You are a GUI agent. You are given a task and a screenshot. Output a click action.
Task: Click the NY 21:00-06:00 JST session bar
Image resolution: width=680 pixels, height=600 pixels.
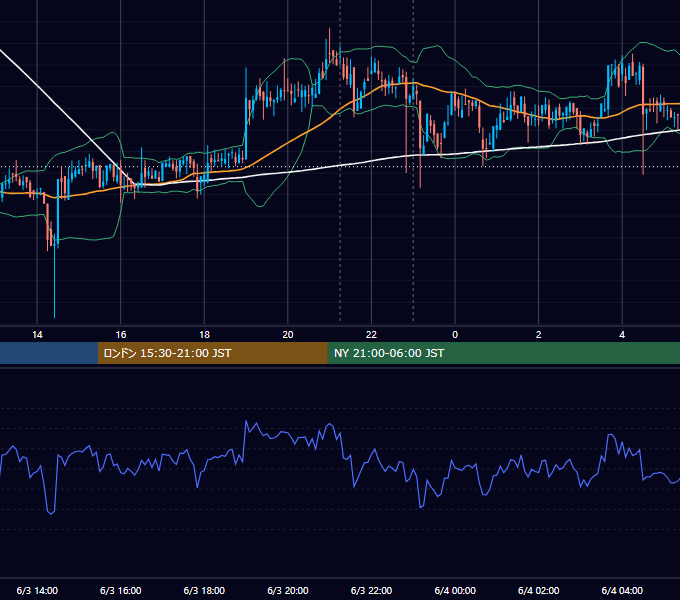pos(503,353)
